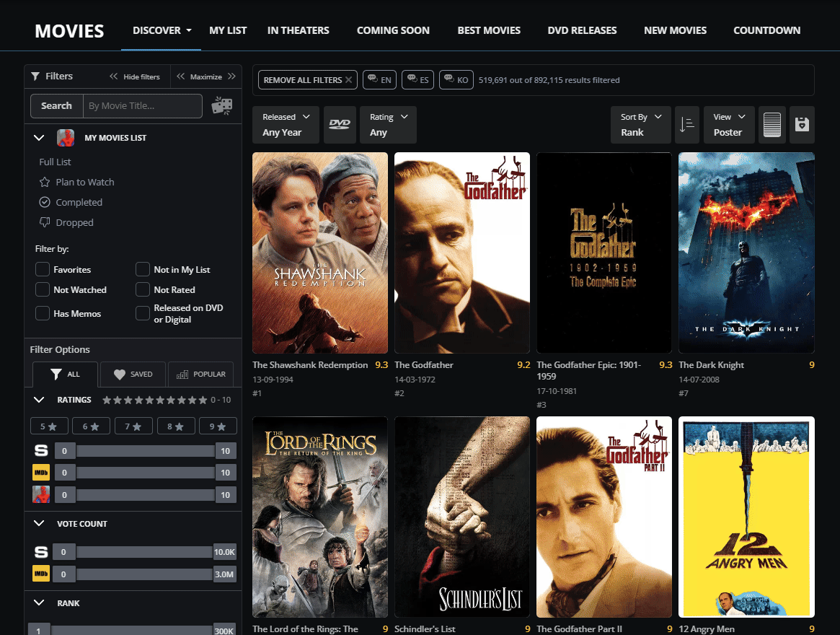
Task: Open the Sort By Rank dropdown
Action: (641, 124)
